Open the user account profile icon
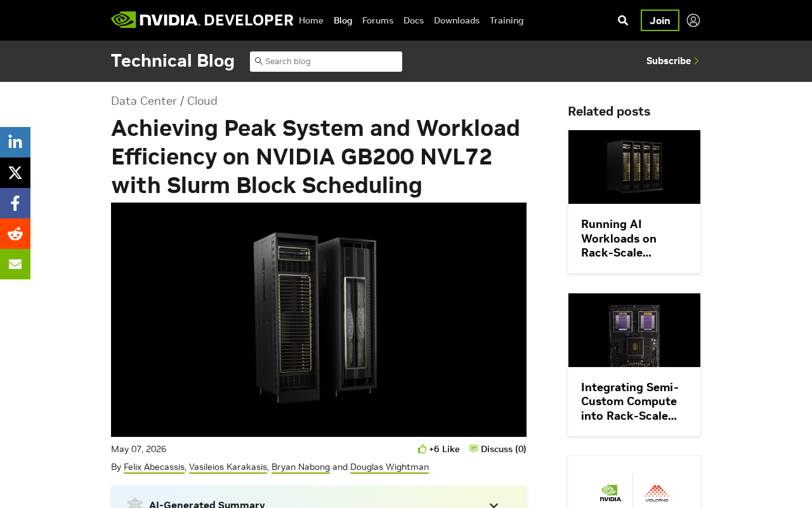This screenshot has height=508, width=812. click(693, 20)
